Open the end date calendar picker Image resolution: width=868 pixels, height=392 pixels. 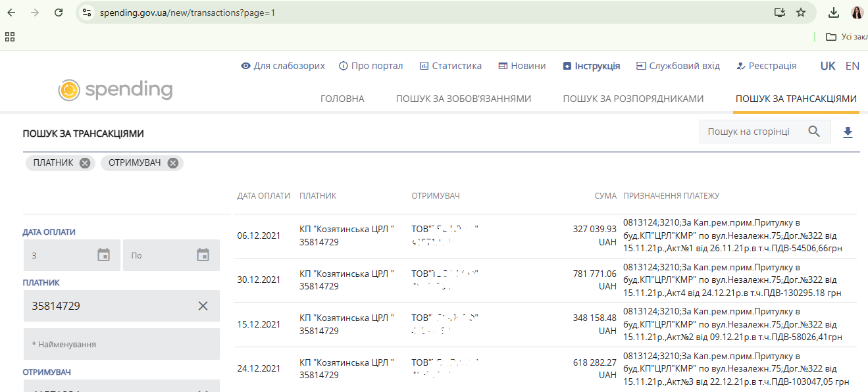[x=203, y=255]
